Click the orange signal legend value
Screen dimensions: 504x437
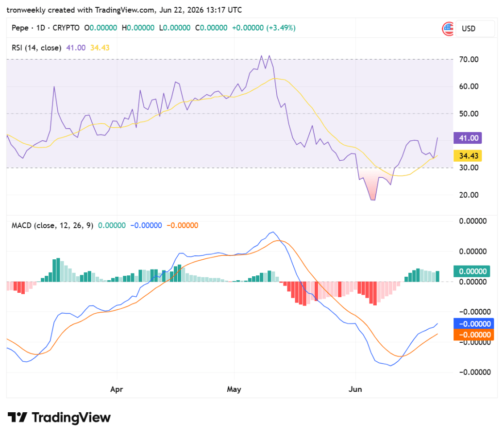click(183, 226)
